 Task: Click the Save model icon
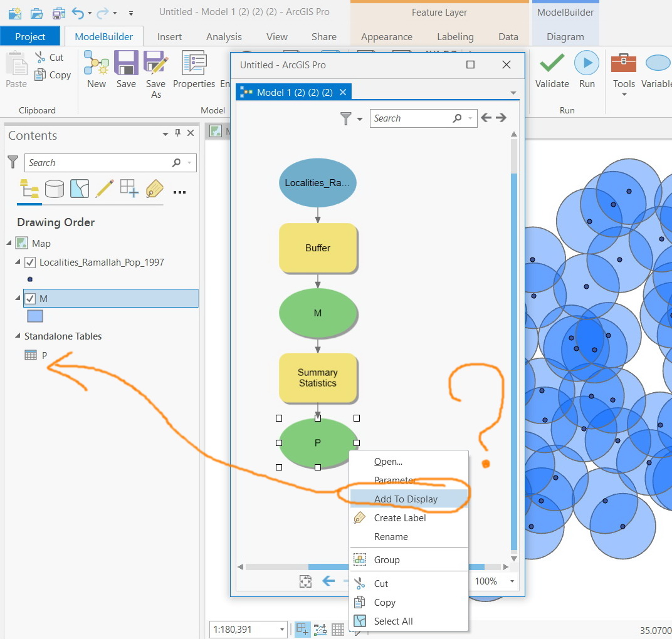pyautogui.click(x=126, y=70)
